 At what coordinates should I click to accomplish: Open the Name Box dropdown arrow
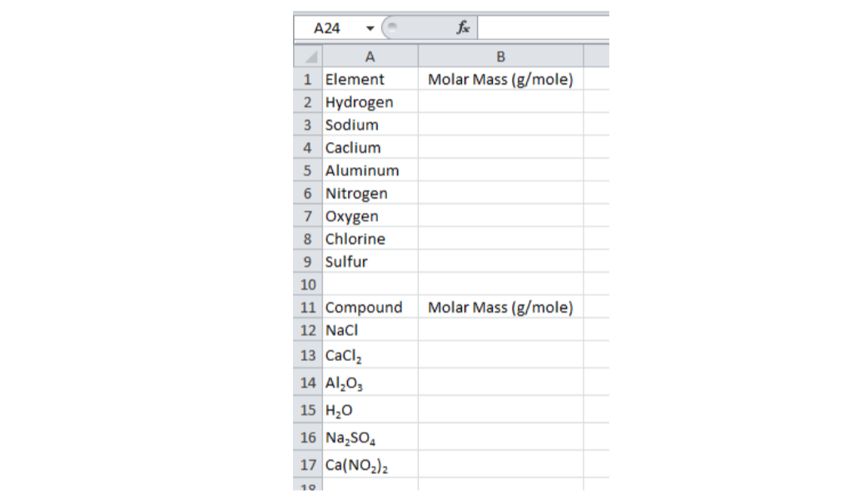(x=369, y=27)
